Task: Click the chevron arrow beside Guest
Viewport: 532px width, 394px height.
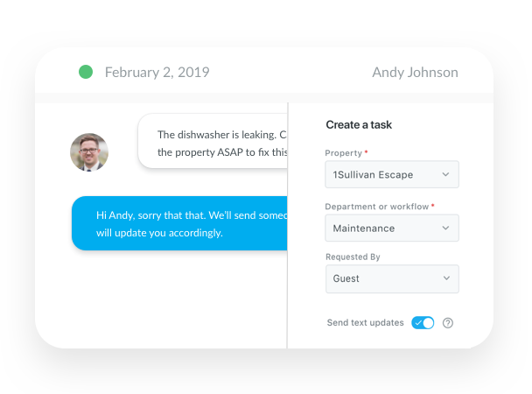Action: [x=445, y=279]
